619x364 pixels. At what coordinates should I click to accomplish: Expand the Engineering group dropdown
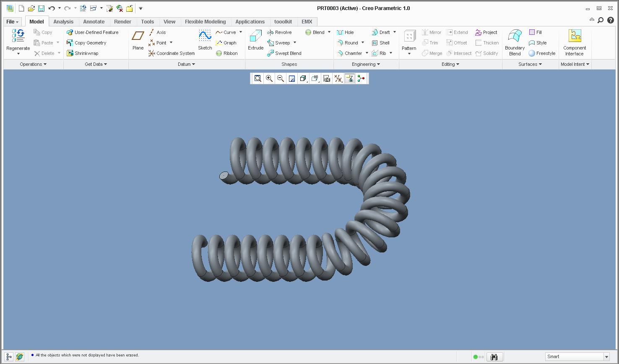(x=366, y=64)
